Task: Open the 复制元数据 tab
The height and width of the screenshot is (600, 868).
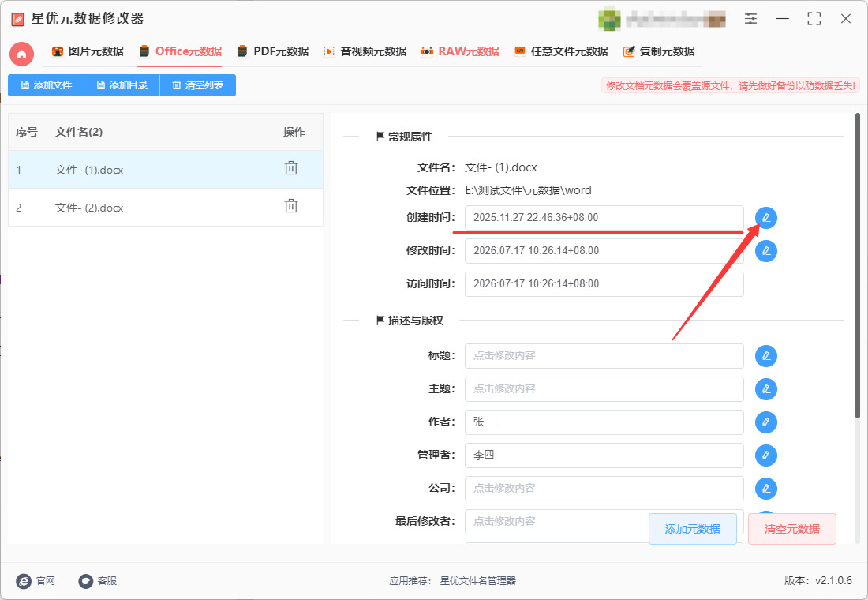Action: coord(659,51)
